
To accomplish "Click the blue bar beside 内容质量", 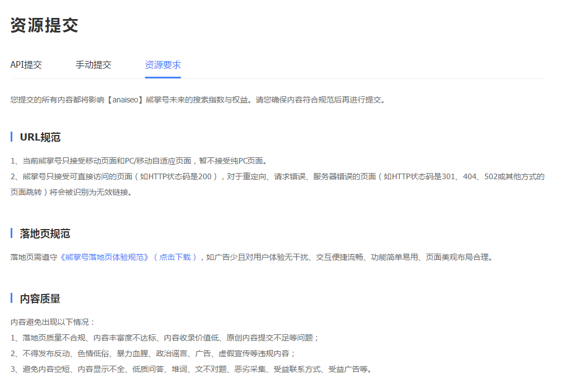I will [11, 298].
